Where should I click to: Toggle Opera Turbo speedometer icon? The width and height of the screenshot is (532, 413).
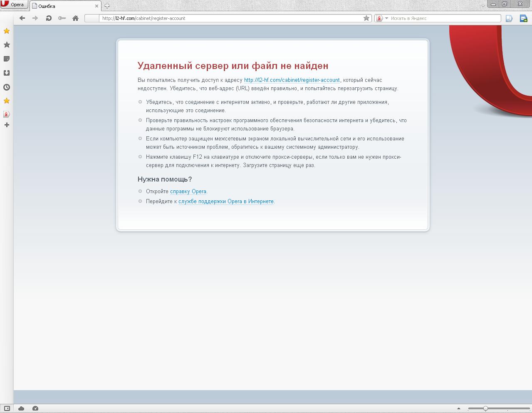[x=35, y=408]
